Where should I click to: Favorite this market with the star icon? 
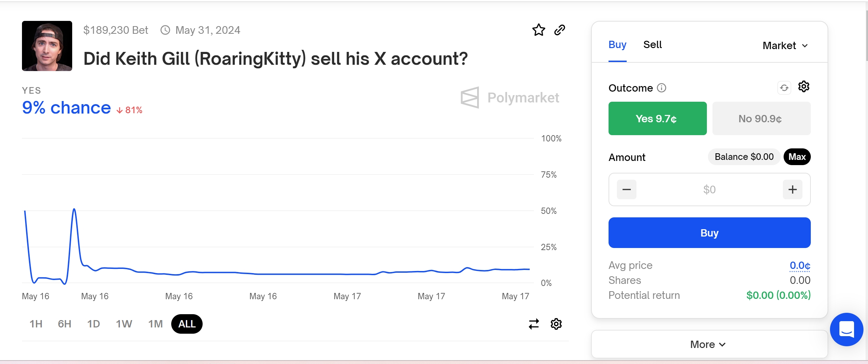tap(538, 30)
